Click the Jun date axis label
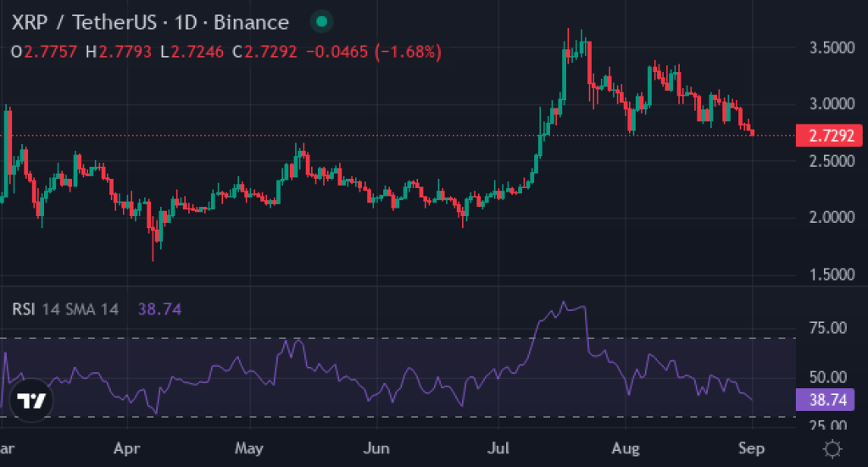868x467 pixels. (376, 448)
